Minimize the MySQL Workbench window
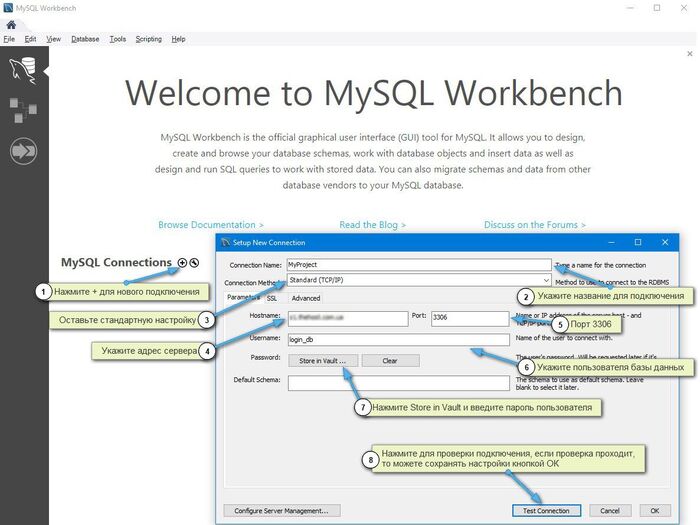The image size is (700, 525). point(630,8)
